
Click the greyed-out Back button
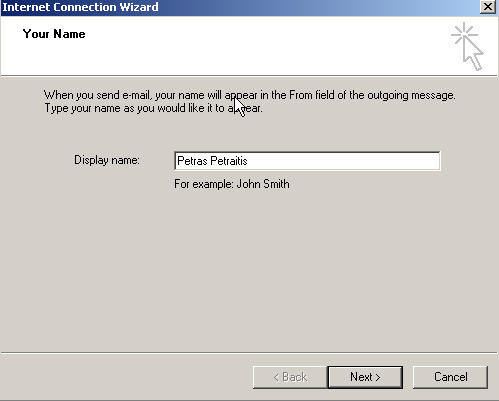(x=290, y=377)
